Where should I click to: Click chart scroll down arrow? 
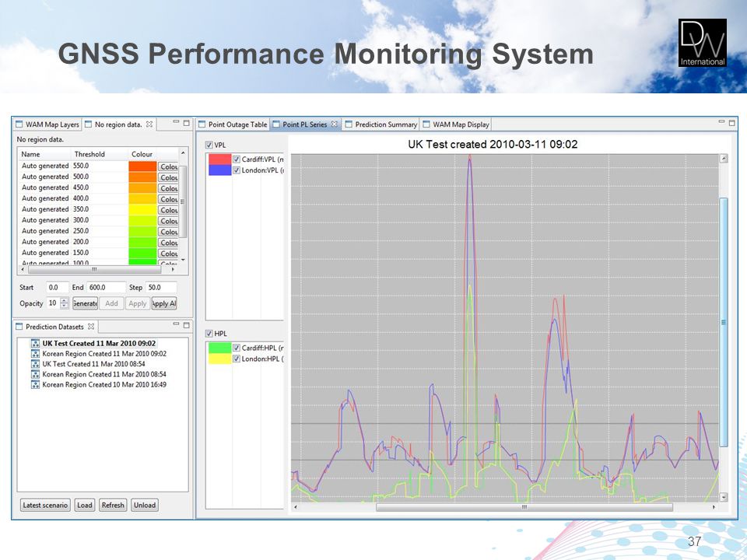[x=724, y=497]
